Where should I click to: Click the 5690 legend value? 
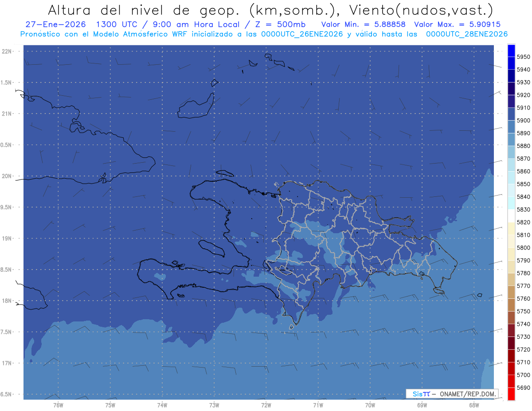(x=523, y=388)
